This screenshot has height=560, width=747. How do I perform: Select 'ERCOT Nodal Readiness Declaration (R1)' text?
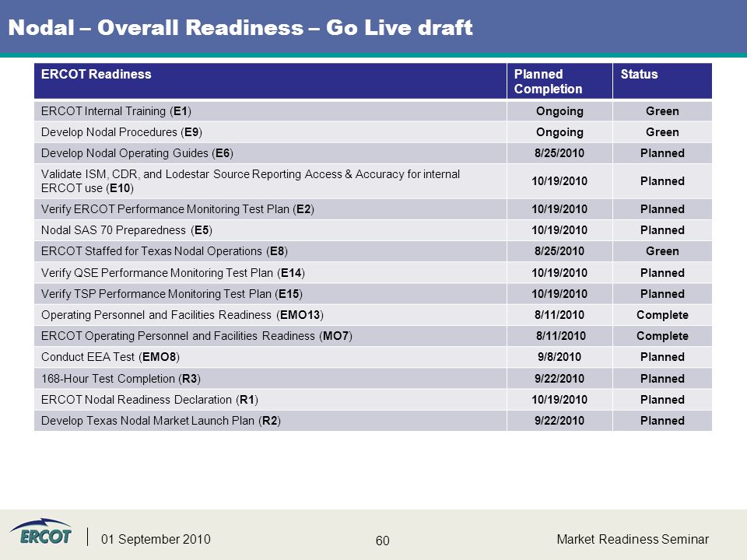point(149,400)
